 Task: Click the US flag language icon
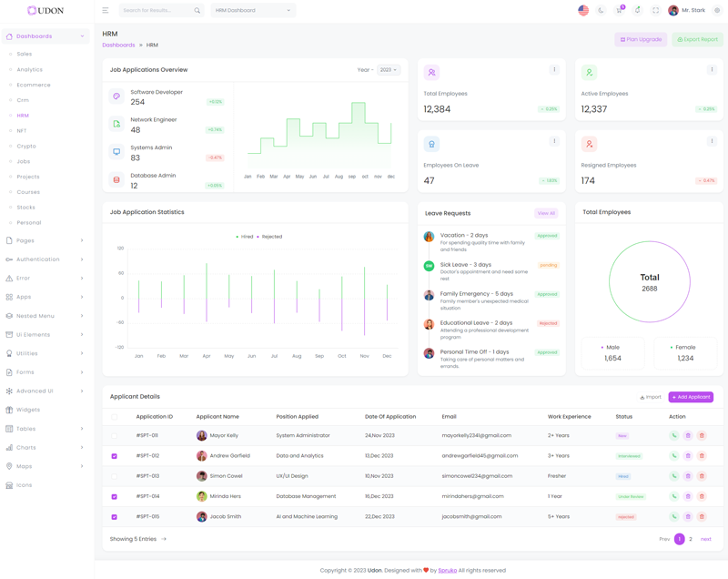pos(583,11)
